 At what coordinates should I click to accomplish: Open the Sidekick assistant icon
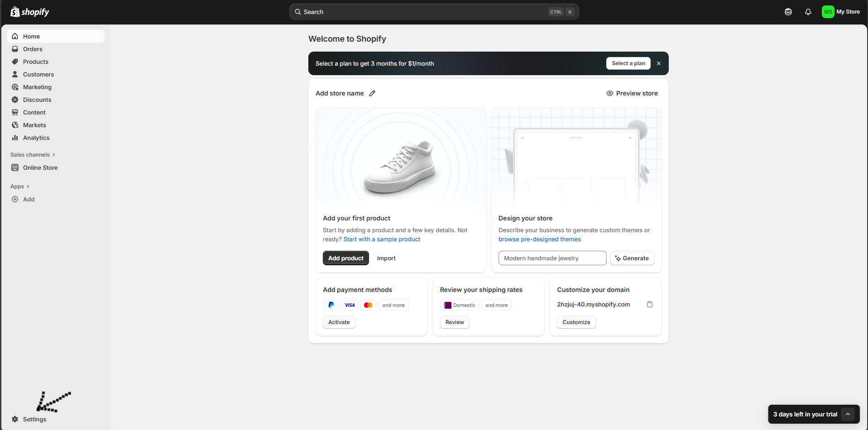(x=788, y=12)
